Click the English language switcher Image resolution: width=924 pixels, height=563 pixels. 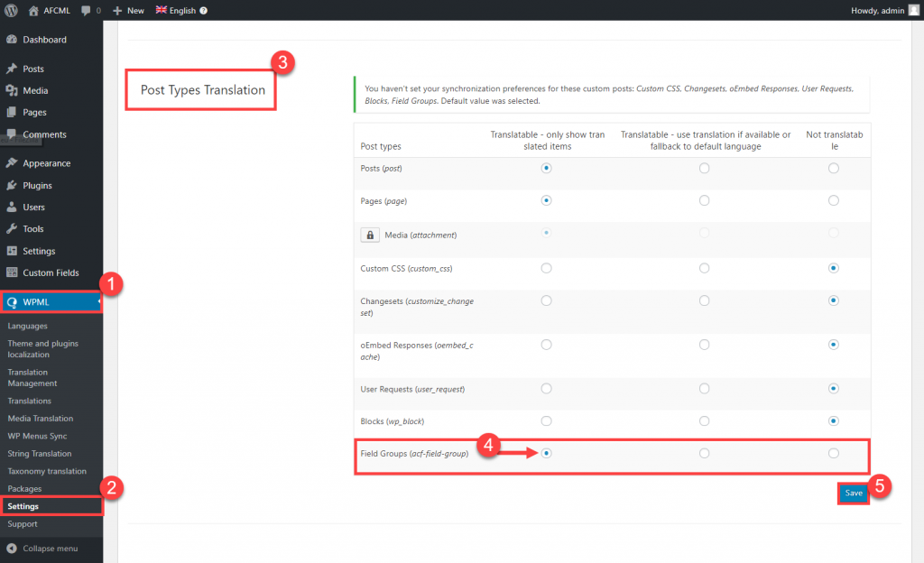[x=182, y=11]
